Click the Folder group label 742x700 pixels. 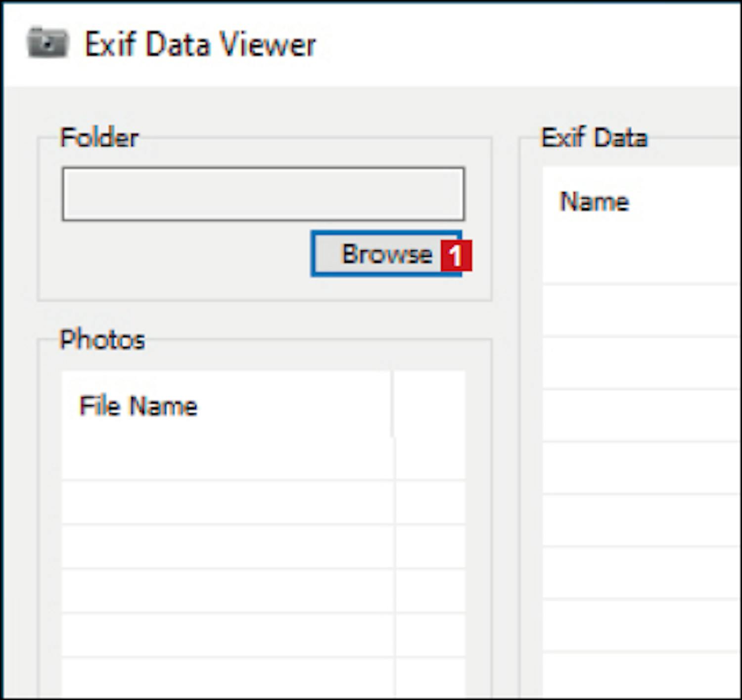click(x=99, y=137)
